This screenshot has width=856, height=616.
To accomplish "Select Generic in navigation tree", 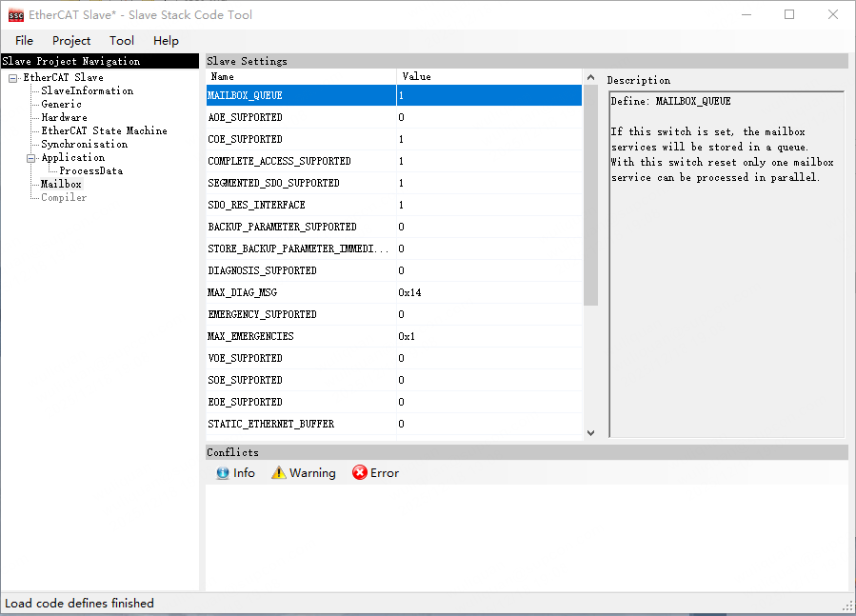I will [61, 105].
